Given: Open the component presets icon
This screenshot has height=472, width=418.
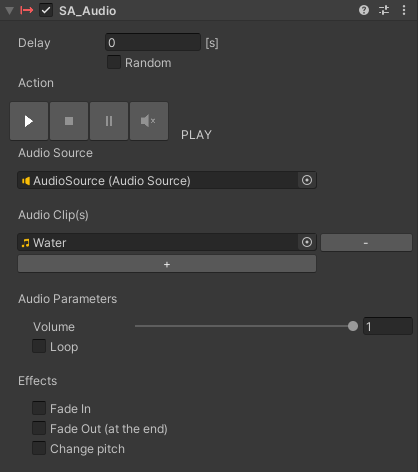Looking at the screenshot, I should pyautogui.click(x=384, y=10).
